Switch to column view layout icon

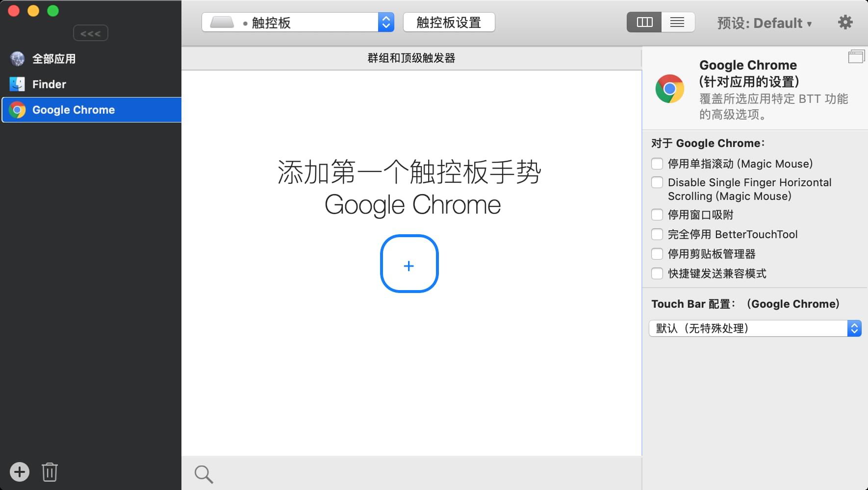point(644,22)
